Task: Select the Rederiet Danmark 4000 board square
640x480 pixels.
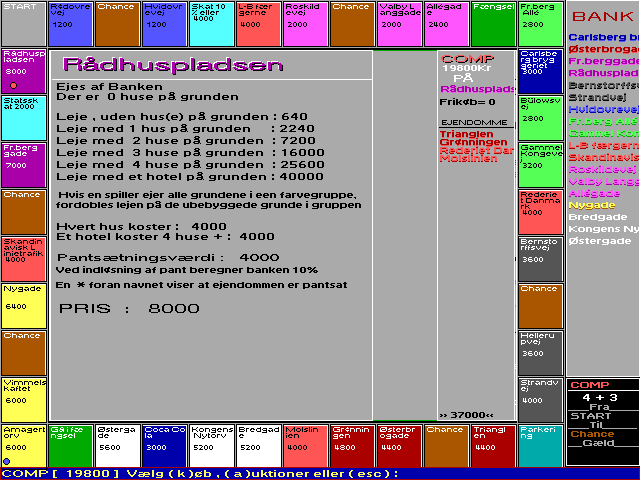Action: pyautogui.click(x=541, y=212)
